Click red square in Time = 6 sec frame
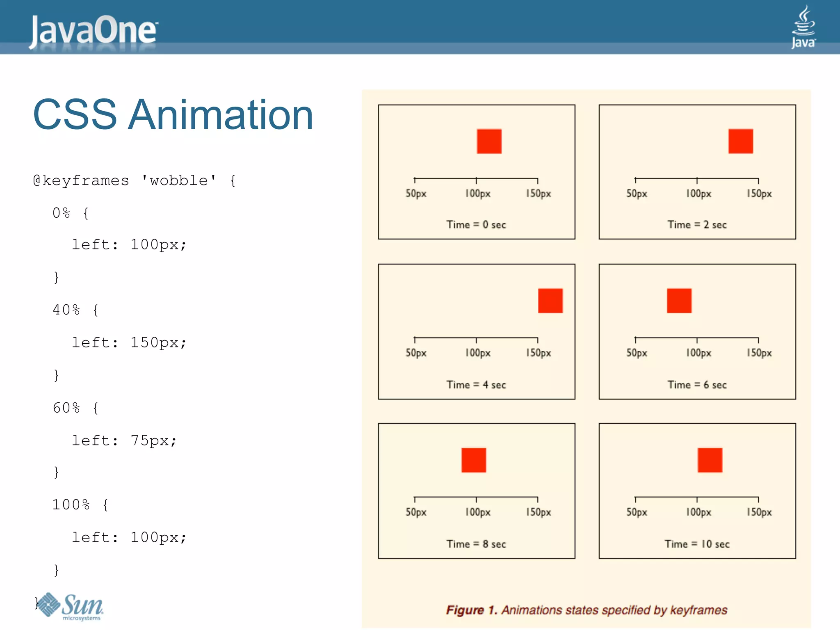 coord(679,301)
